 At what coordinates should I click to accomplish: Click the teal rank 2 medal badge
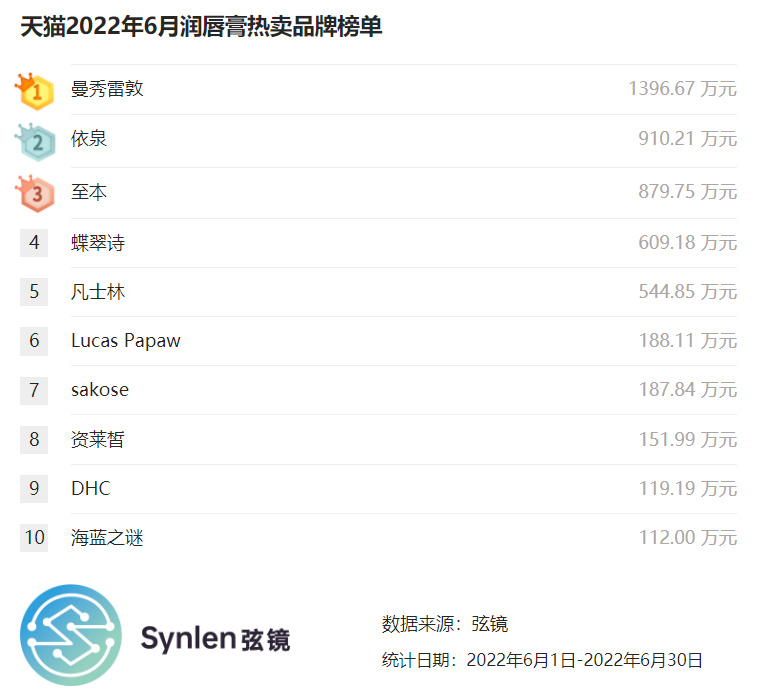[x=35, y=141]
